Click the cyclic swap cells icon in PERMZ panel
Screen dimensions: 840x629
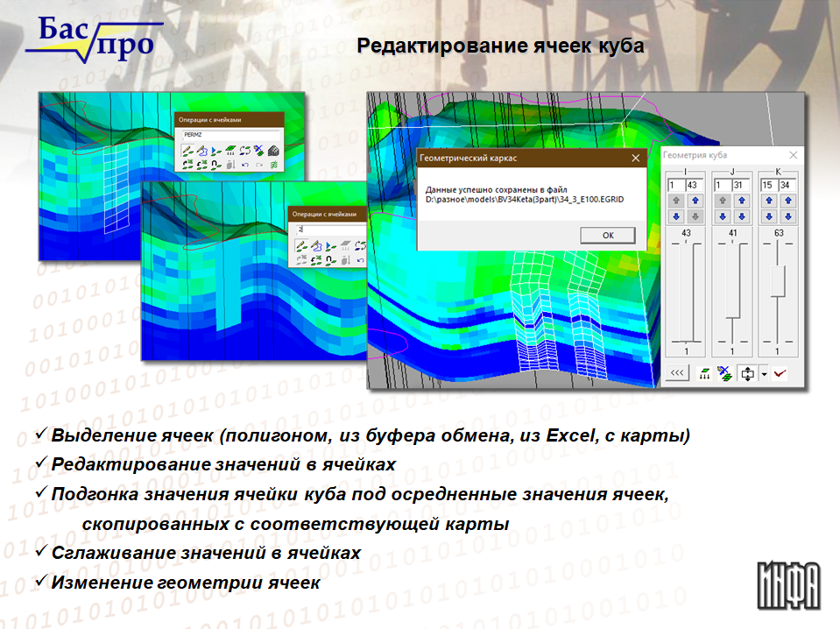245,151
